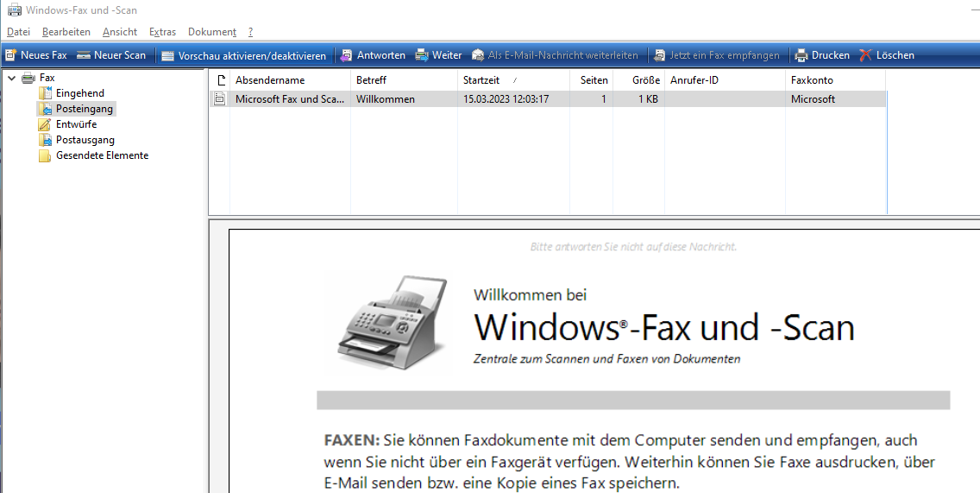Select the Microsoft Fax und Sca... sender cell
Screen dimensions: 980x493
coord(290,98)
